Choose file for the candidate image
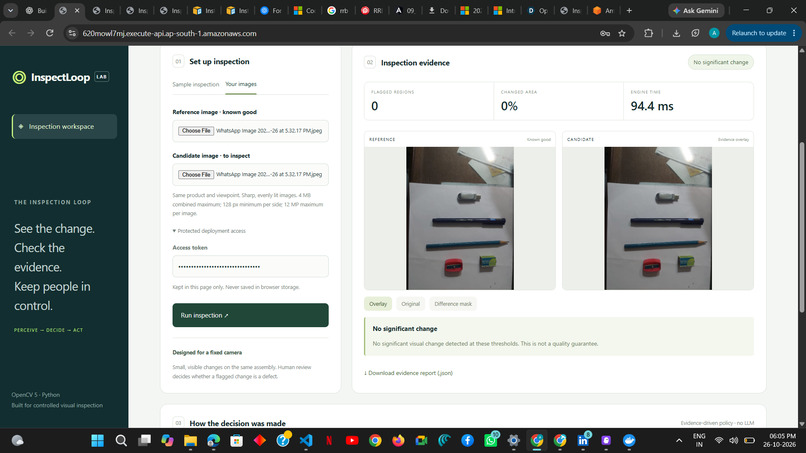 coord(196,174)
